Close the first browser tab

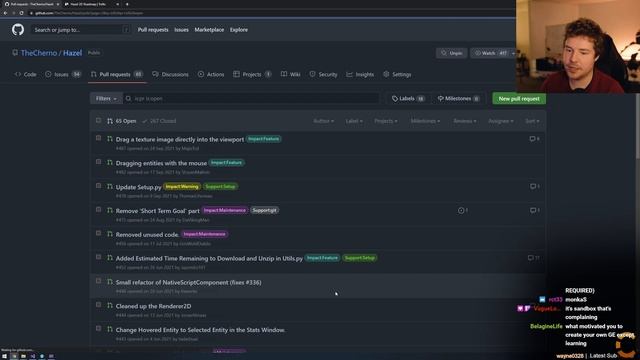point(58,4)
